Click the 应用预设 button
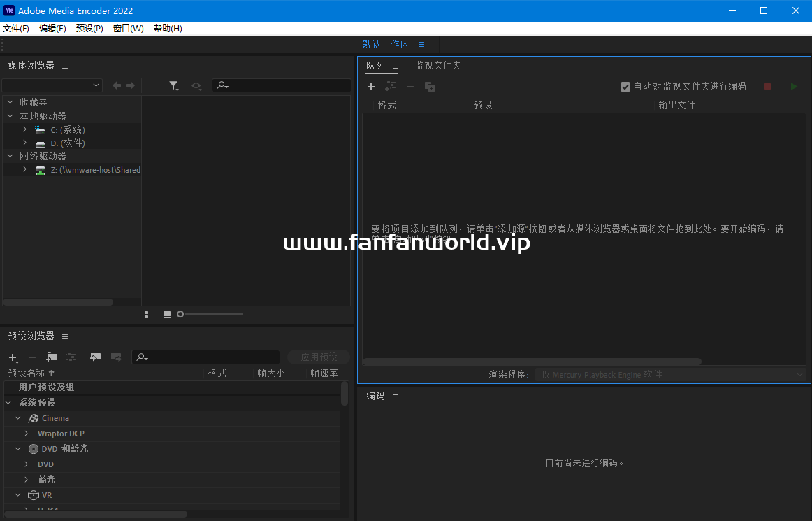Image resolution: width=812 pixels, height=521 pixels. point(319,357)
